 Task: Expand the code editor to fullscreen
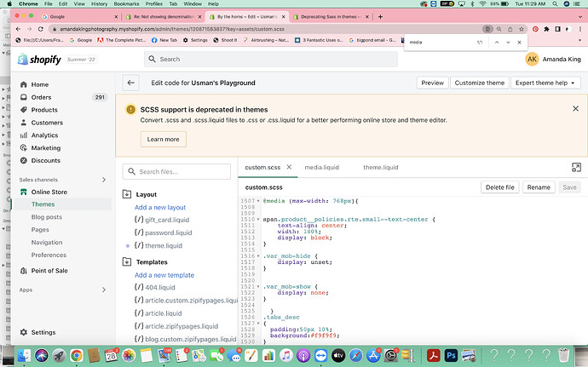pyautogui.click(x=575, y=168)
